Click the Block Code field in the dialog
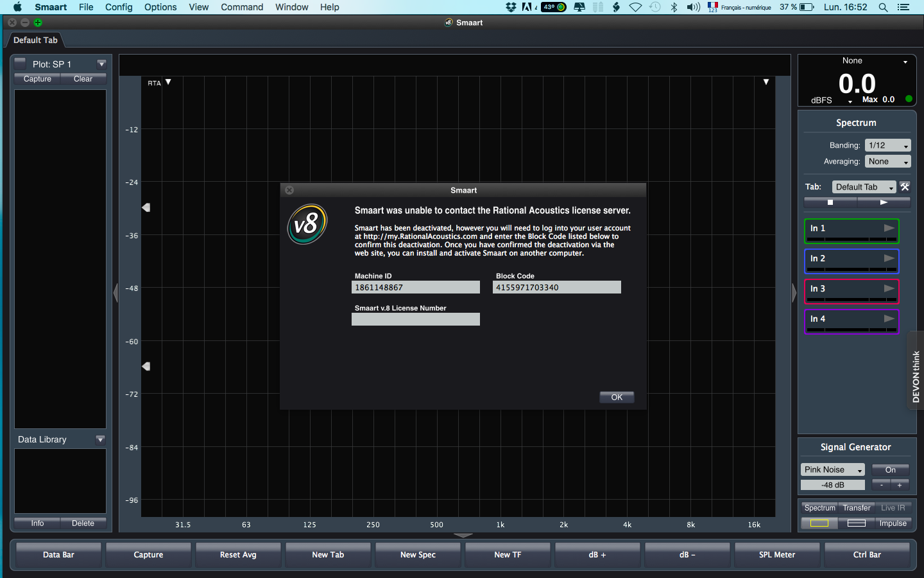Image resolution: width=924 pixels, height=578 pixels. (556, 287)
